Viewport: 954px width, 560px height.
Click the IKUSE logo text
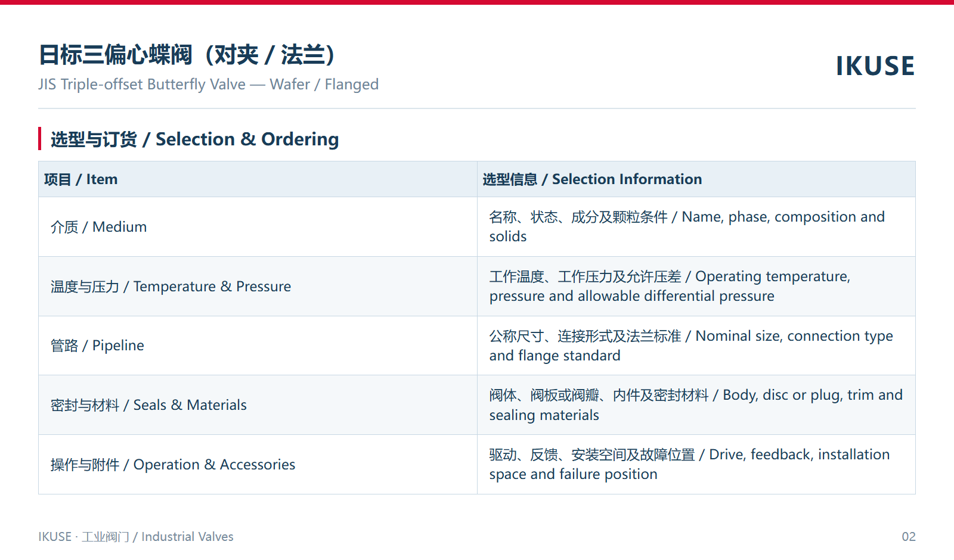(x=875, y=66)
